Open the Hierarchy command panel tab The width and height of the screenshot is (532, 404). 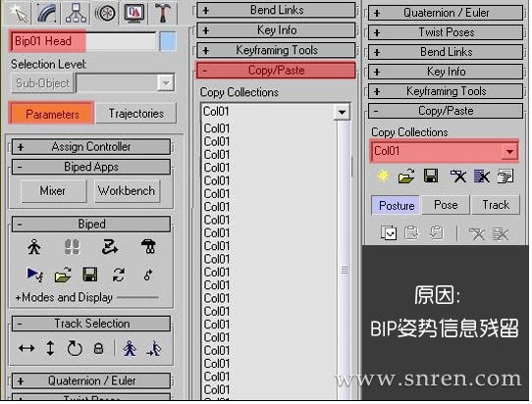pos(76,14)
